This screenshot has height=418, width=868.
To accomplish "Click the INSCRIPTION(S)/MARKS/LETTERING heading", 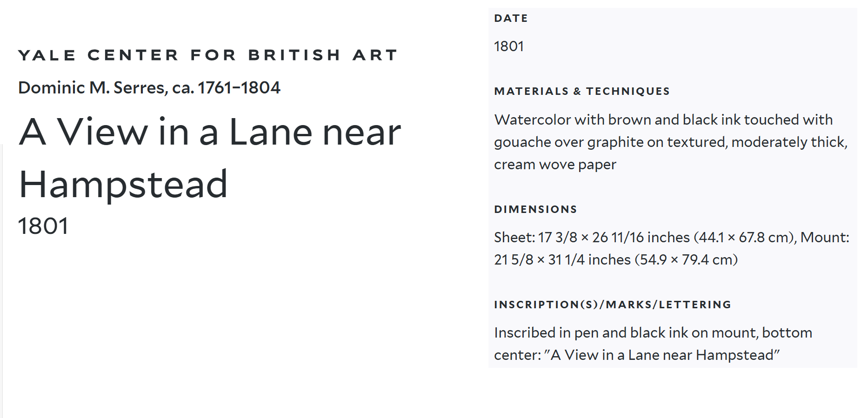I will (x=613, y=305).
